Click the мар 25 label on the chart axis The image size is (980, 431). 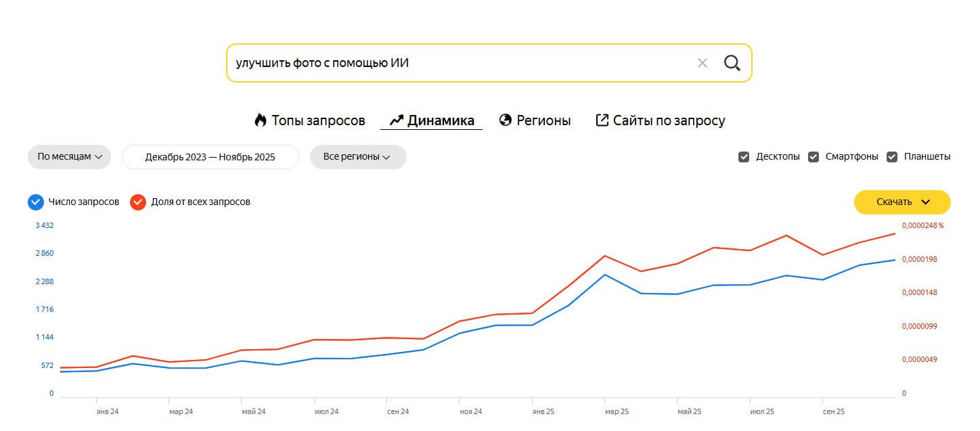(617, 411)
